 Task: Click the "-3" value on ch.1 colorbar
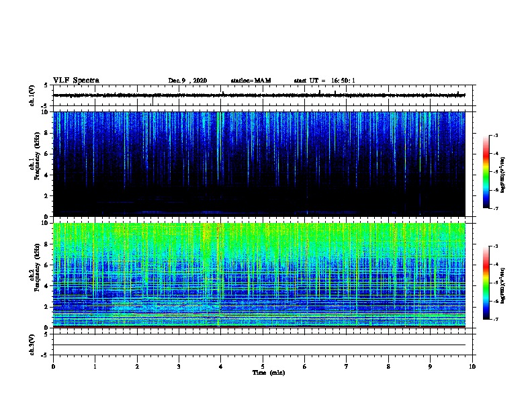point(495,135)
